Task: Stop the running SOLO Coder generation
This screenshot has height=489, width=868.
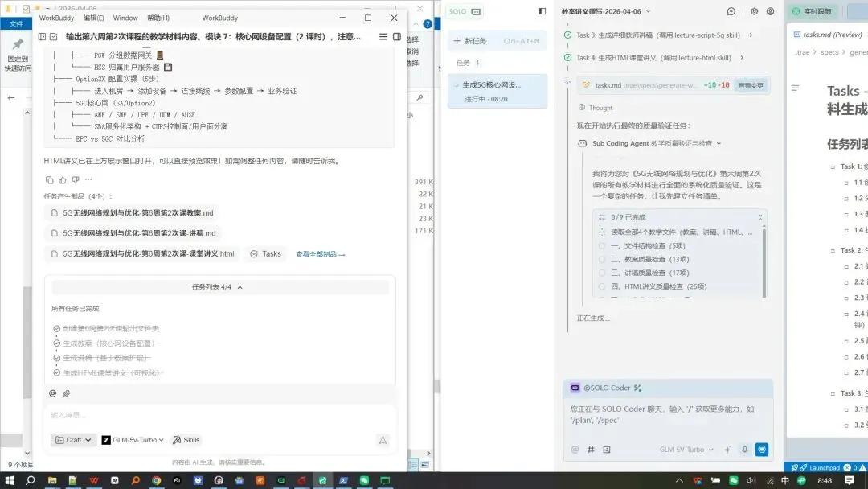Action: point(762,450)
